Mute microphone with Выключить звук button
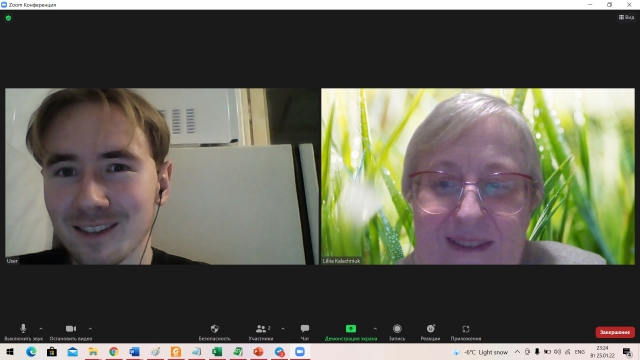The width and height of the screenshot is (640, 360). click(x=23, y=332)
